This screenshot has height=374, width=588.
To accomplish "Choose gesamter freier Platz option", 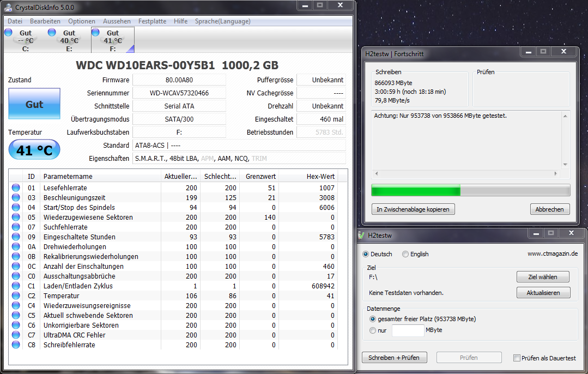I will tap(372, 319).
